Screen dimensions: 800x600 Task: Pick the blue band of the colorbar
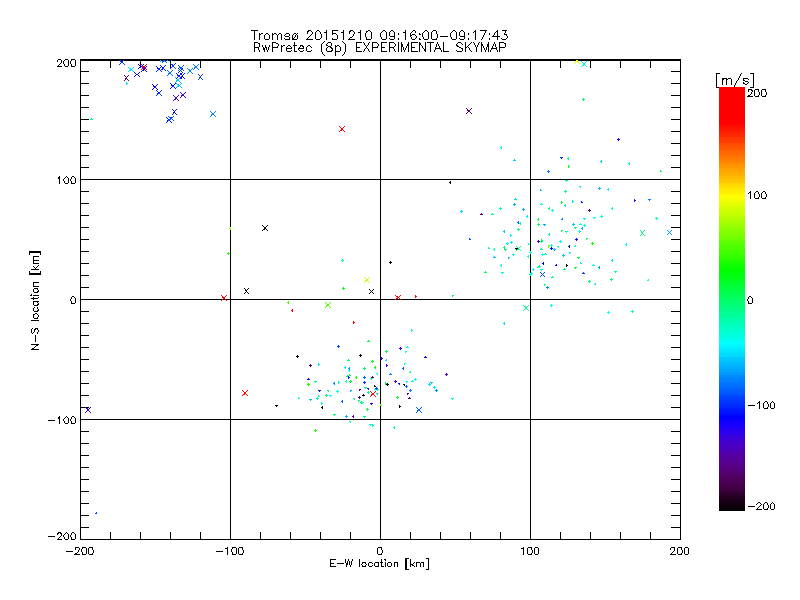pos(732,418)
